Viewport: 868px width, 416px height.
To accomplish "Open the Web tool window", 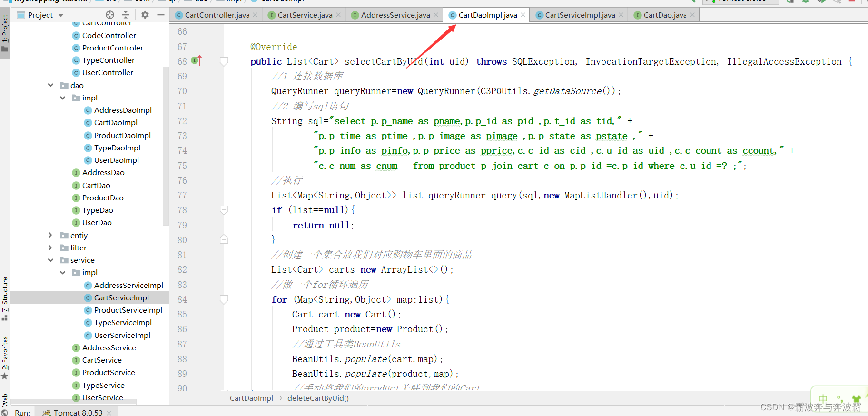I will (5, 404).
